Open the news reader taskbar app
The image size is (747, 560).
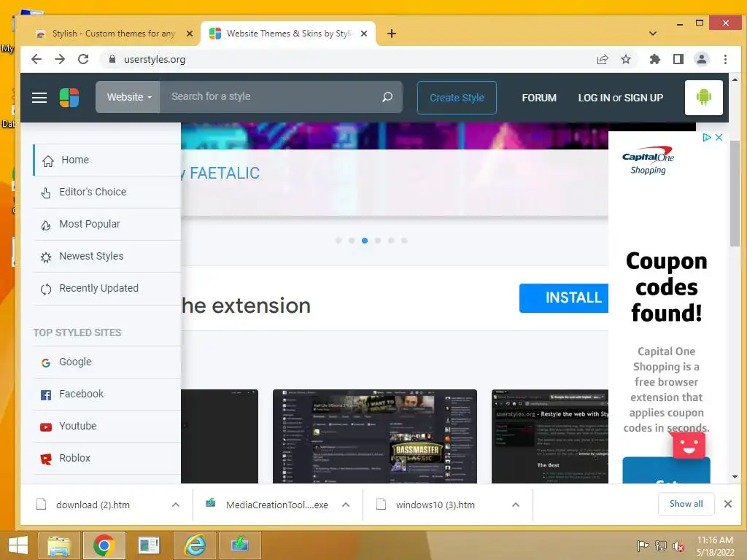(149, 545)
